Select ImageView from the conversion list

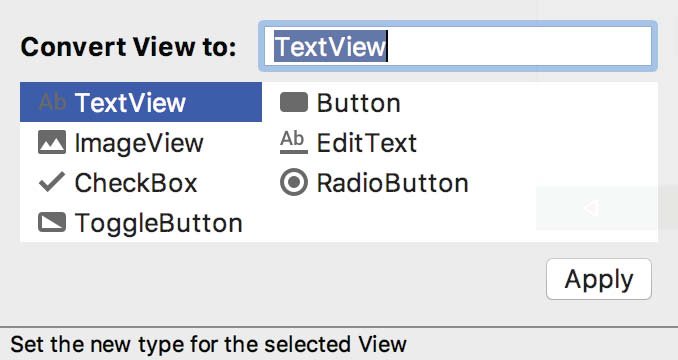[139, 143]
